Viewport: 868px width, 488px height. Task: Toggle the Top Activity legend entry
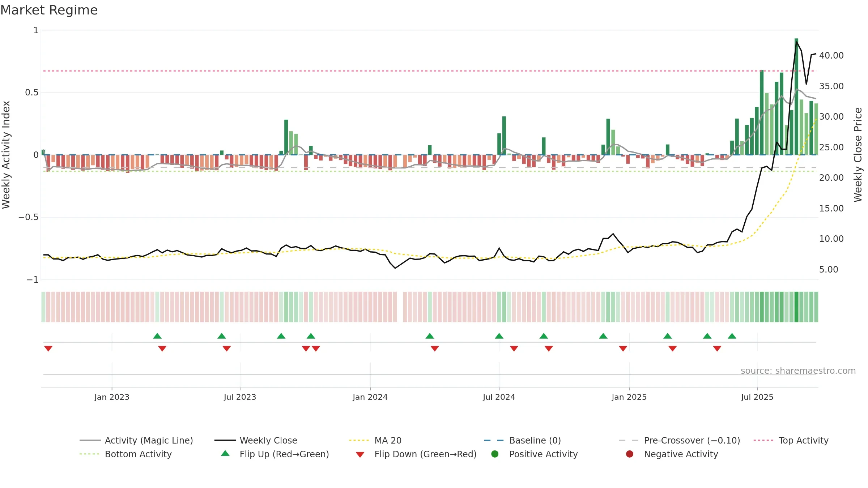click(x=791, y=440)
